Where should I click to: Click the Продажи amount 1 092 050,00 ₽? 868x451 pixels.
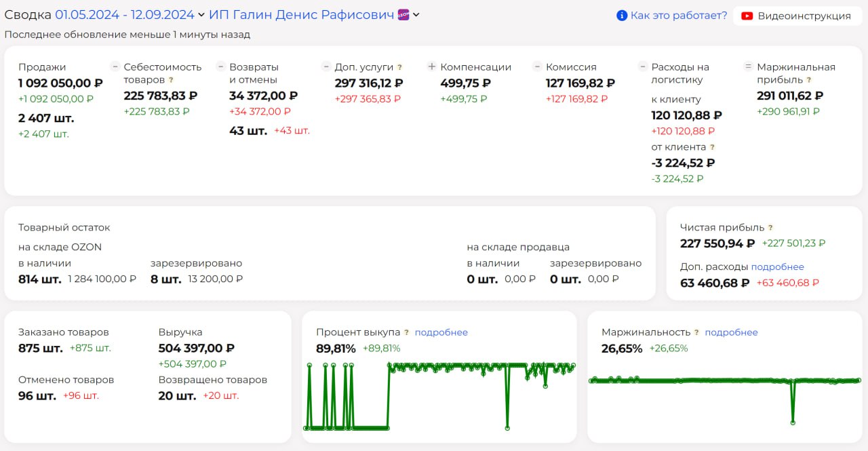point(60,83)
